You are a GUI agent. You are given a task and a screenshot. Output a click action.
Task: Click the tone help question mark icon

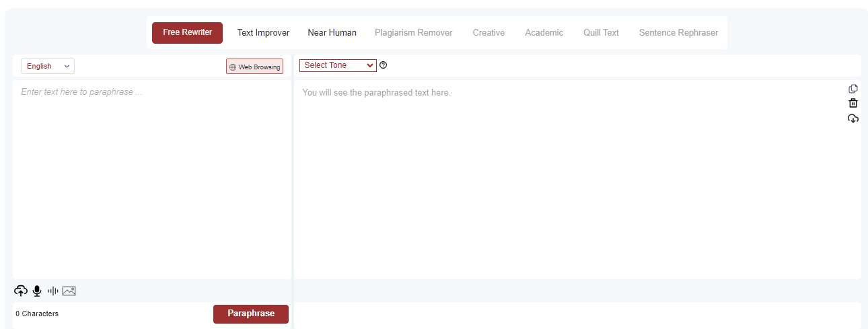point(384,65)
